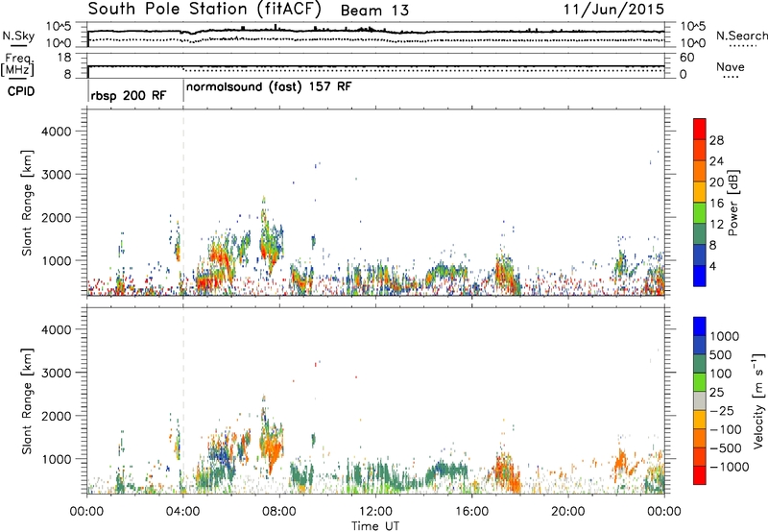Click the 'CPID' row label
The height and width of the screenshot is (532, 768).
coord(21,91)
